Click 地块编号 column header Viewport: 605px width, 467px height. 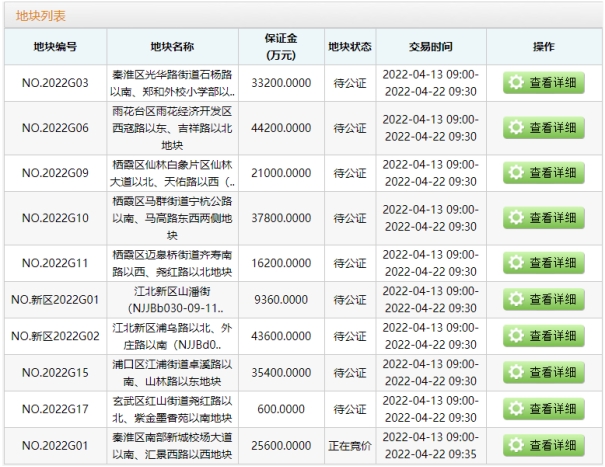pos(55,47)
